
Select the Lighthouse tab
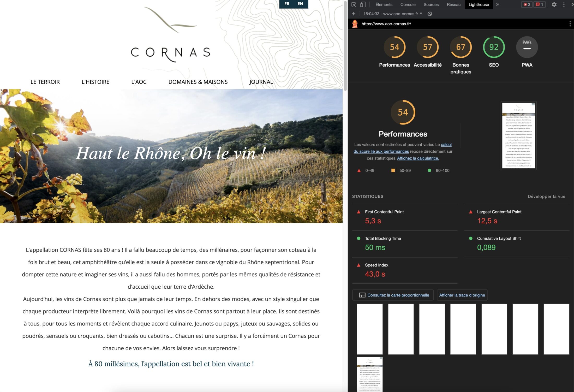point(479,4)
